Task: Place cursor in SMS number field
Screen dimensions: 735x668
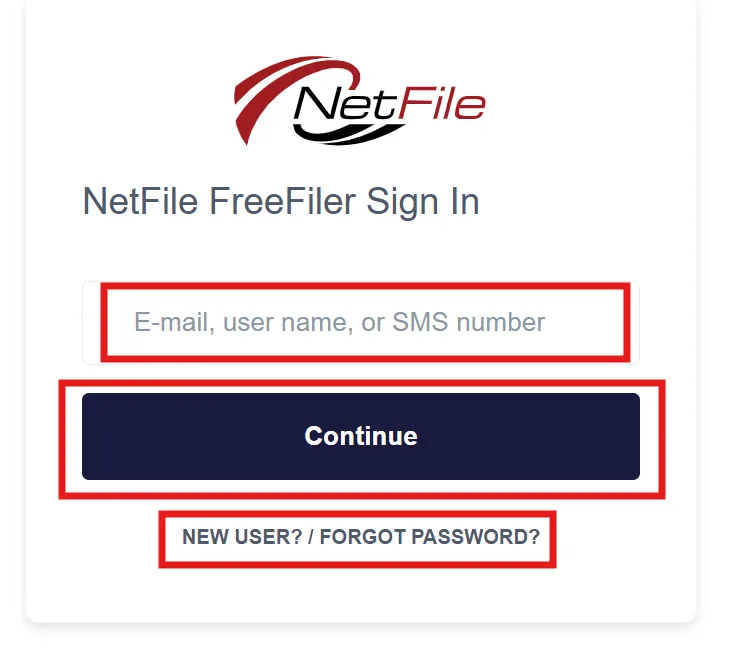Action: [360, 323]
